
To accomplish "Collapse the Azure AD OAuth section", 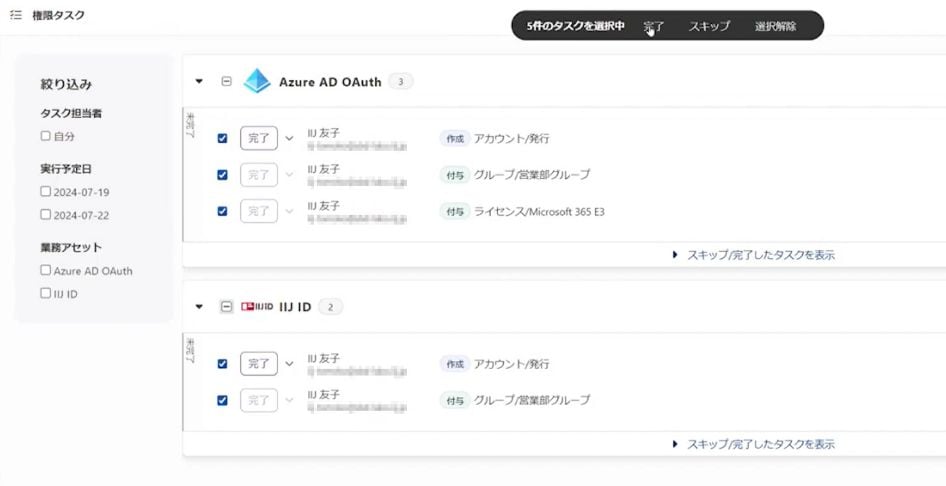I will [x=199, y=82].
